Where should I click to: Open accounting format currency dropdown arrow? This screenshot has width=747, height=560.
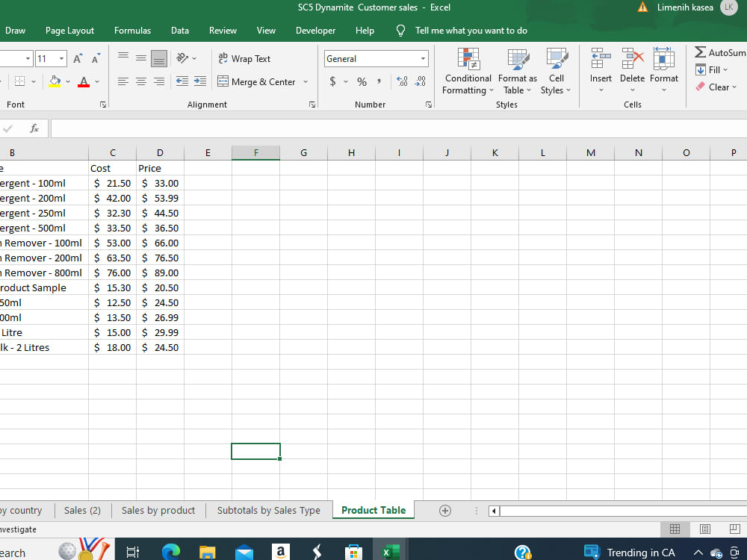(x=346, y=82)
